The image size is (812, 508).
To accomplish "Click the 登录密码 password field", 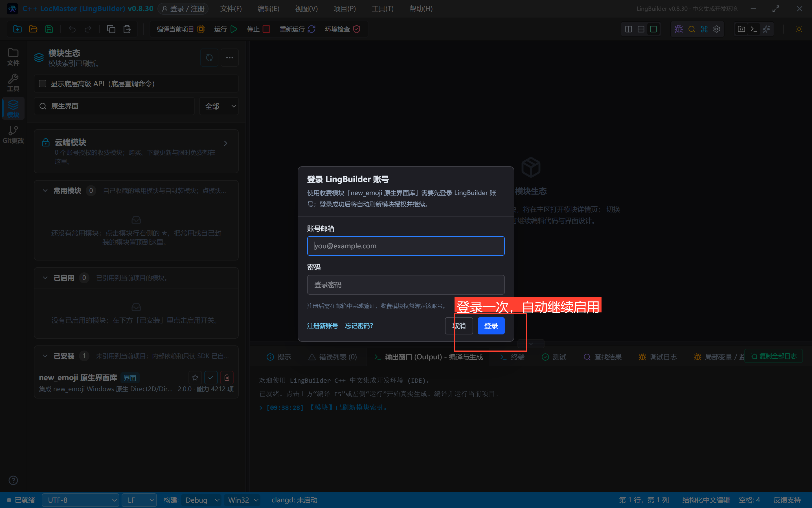I will click(406, 285).
